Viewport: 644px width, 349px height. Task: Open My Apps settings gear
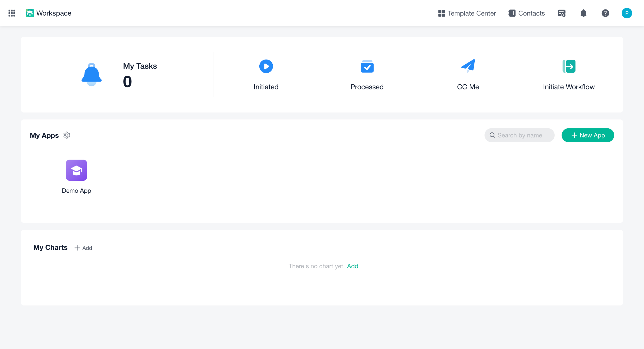(x=67, y=135)
